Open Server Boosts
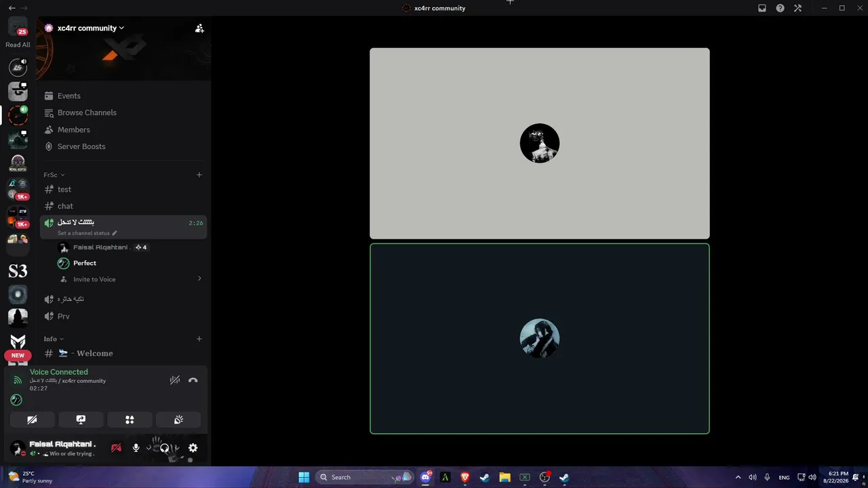Screen dimensions: 868x488 (x=81, y=146)
